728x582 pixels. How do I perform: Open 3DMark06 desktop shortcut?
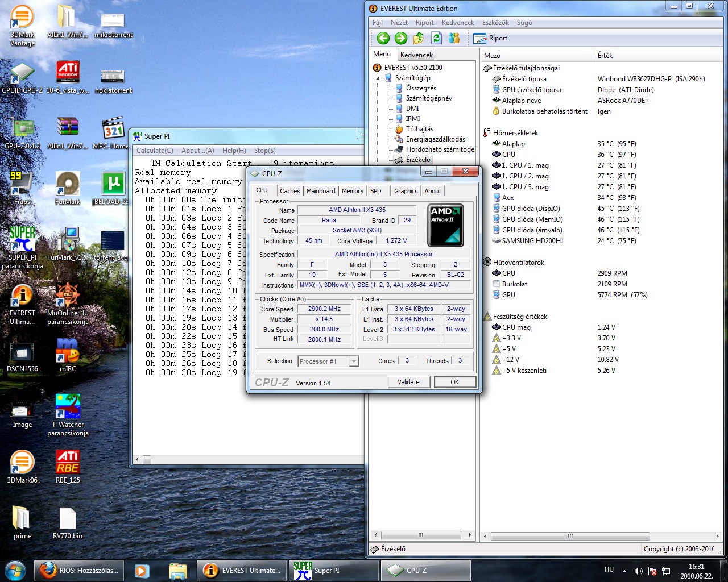point(22,467)
